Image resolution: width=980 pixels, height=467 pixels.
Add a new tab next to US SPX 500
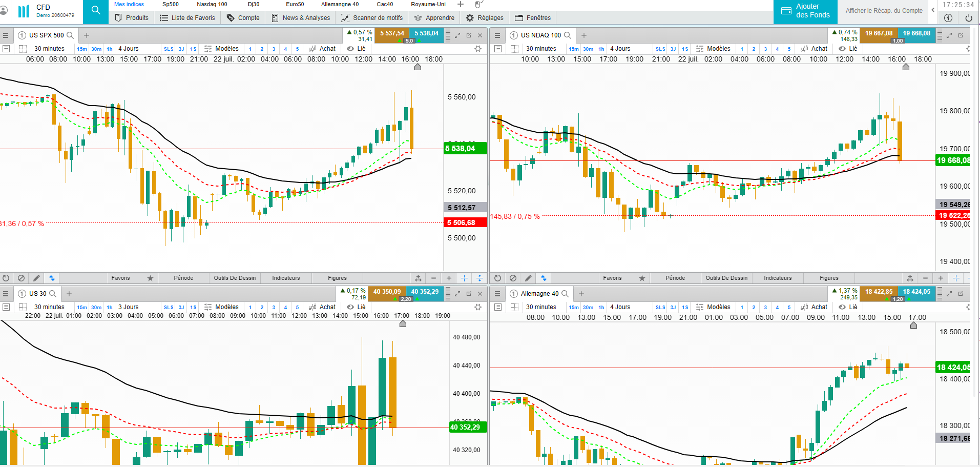pyautogui.click(x=87, y=35)
